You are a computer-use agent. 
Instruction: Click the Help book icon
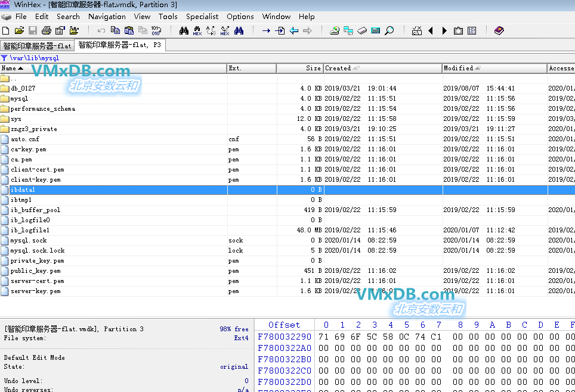(x=499, y=31)
